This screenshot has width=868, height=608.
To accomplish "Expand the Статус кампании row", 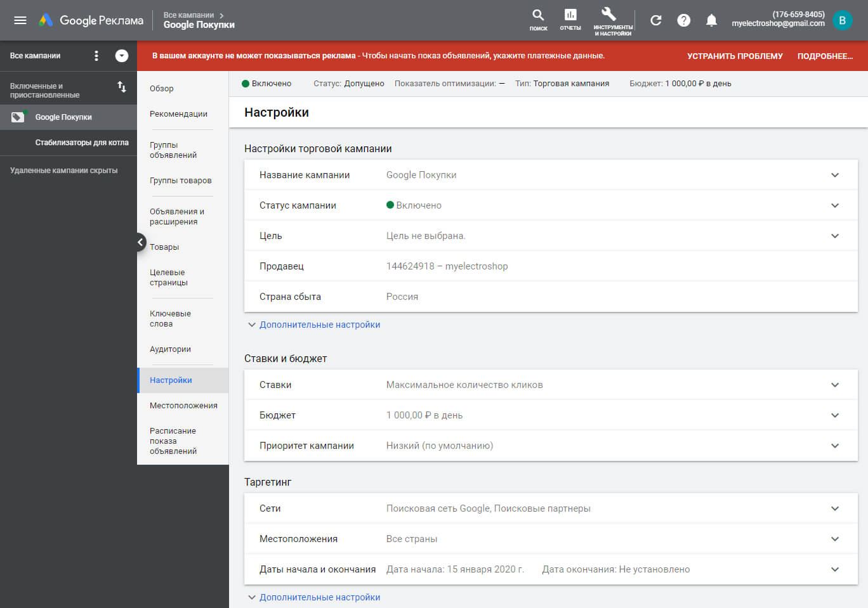I will pyautogui.click(x=835, y=205).
